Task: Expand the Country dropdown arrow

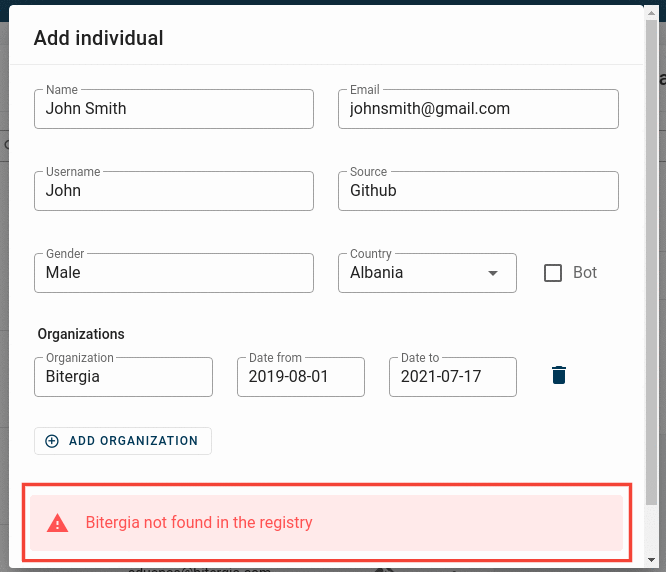Action: pos(493,273)
